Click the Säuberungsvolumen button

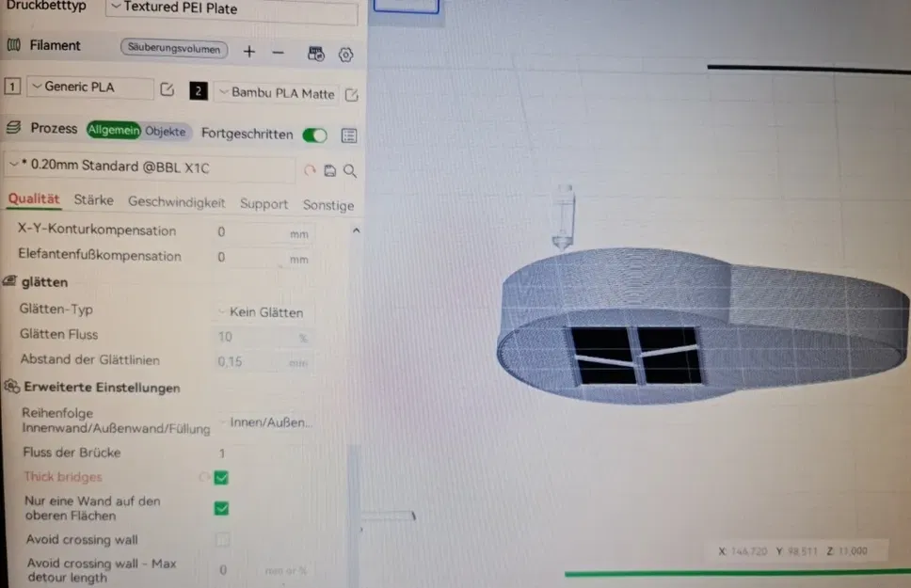coord(174,48)
